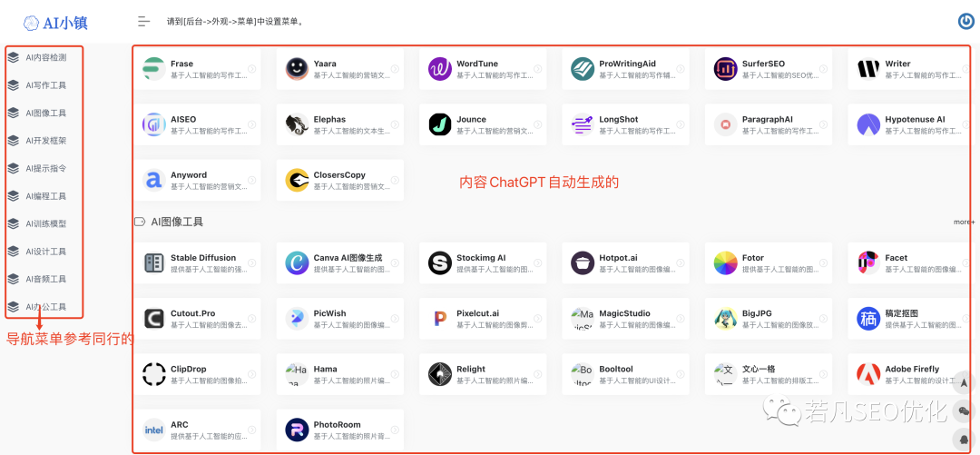This screenshot has width=980, height=455.
Task: Click the Yaara smiley logo icon
Action: tap(297, 69)
